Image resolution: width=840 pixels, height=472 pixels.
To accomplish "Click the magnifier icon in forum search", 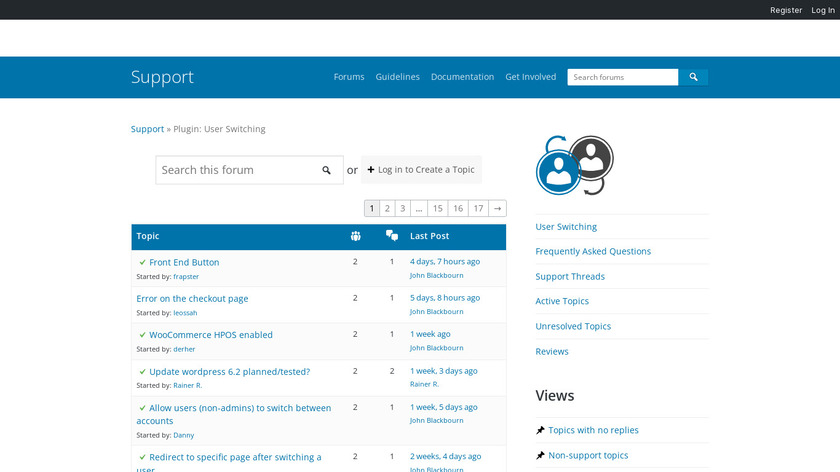I will coord(326,170).
